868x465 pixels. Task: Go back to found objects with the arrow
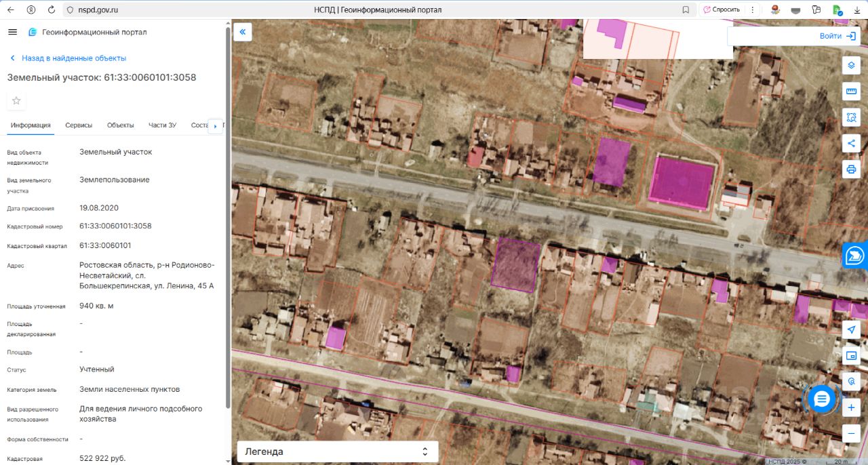coord(12,58)
